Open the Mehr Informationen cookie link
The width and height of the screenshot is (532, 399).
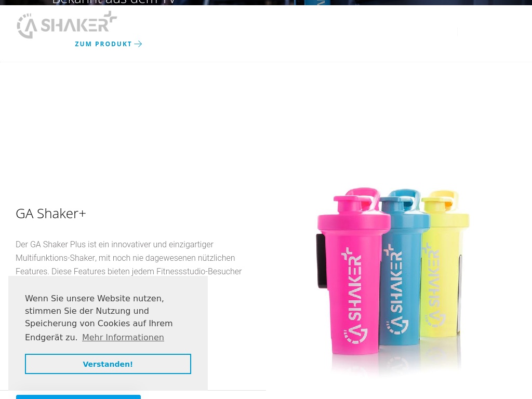123,337
